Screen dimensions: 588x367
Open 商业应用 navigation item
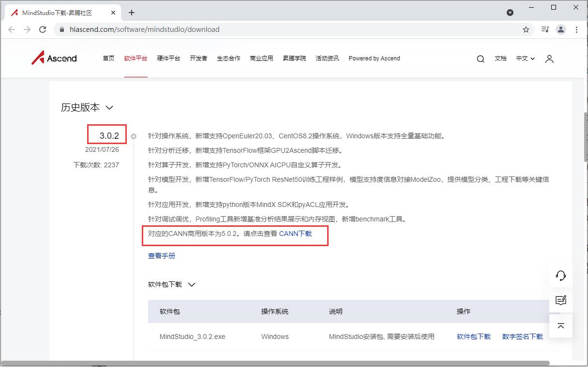(261, 59)
